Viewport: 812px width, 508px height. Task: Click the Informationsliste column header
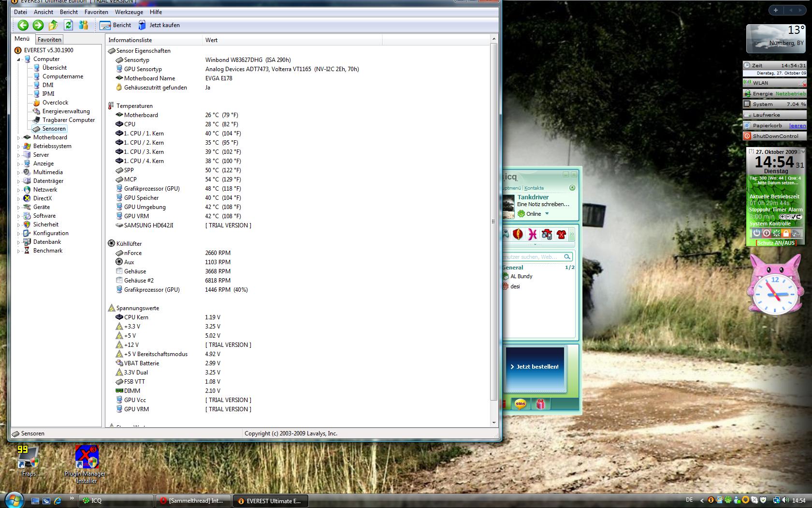154,40
